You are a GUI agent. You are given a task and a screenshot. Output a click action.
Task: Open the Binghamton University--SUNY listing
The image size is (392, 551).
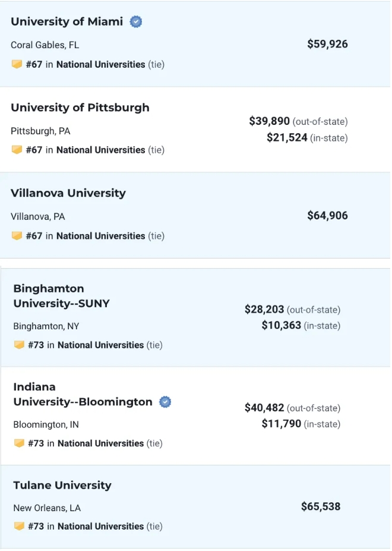[61, 296]
